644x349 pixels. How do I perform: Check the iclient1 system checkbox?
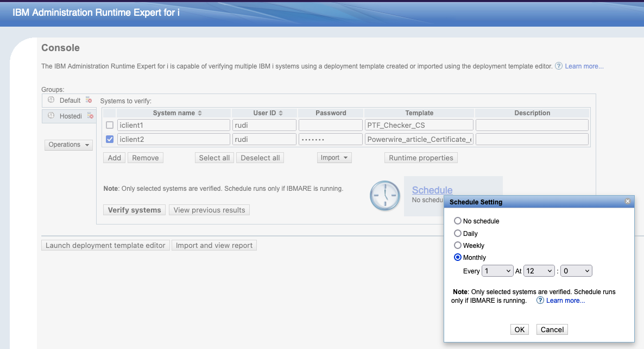[110, 125]
